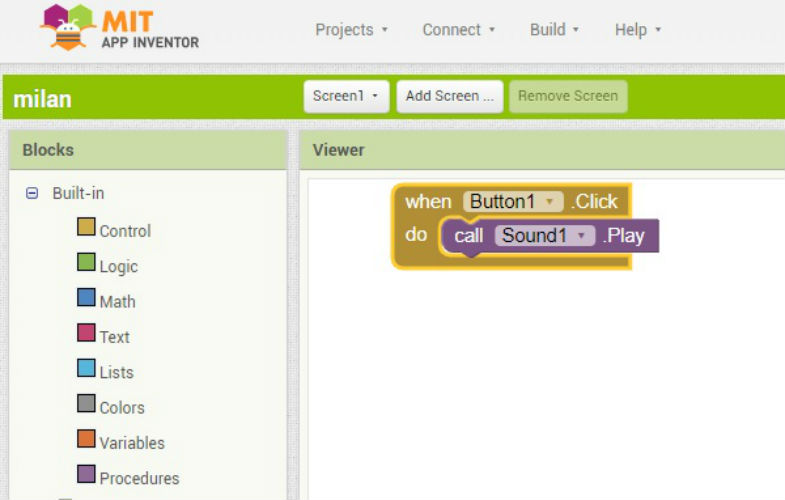This screenshot has width=785, height=500.
Task: Click the Blocks panel header
Action: [148, 150]
